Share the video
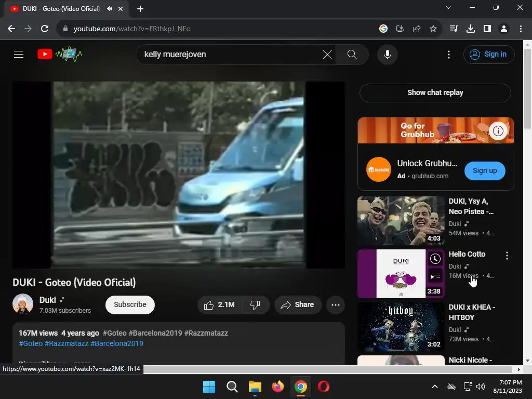The width and height of the screenshot is (532, 399). pyautogui.click(x=298, y=304)
